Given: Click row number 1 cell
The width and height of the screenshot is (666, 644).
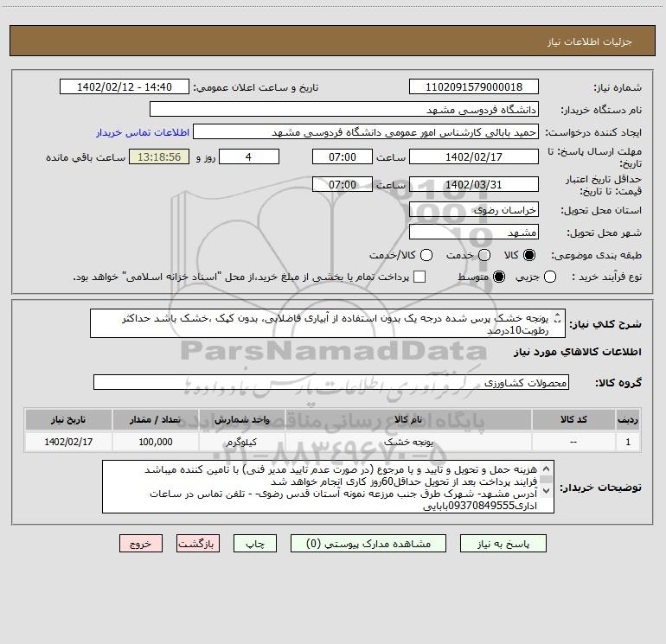Looking at the screenshot, I should (x=628, y=442).
